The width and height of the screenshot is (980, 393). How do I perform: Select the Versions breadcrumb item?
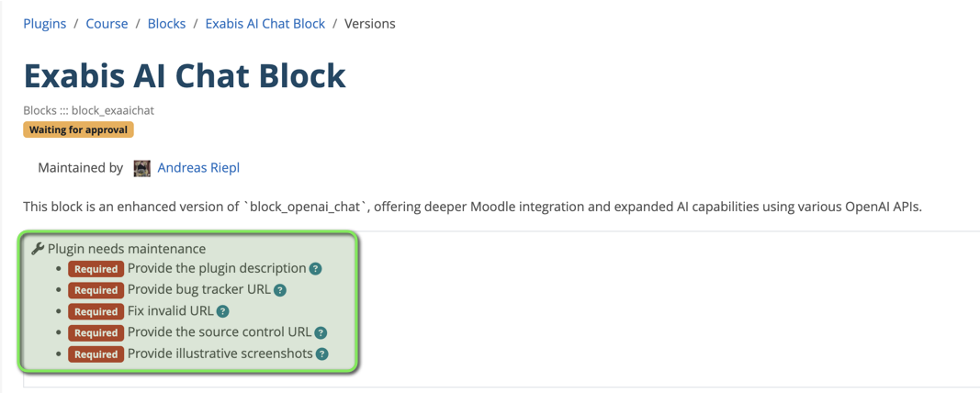coord(370,24)
